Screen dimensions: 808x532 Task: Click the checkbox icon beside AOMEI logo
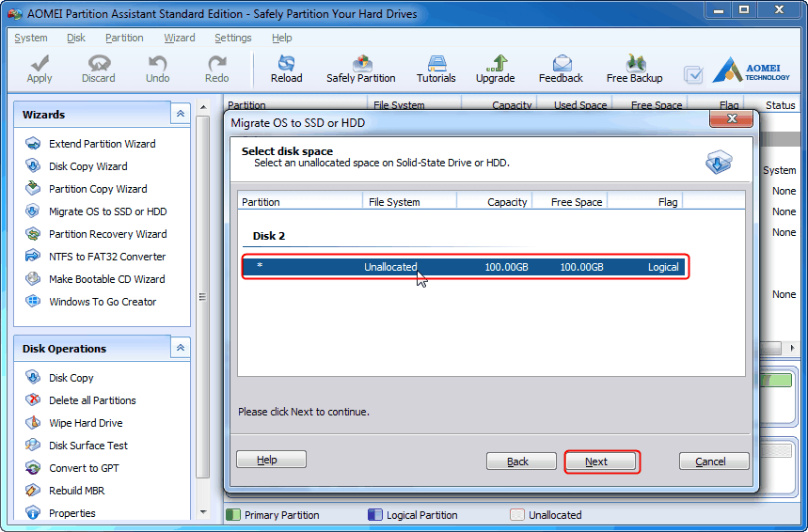pos(693,74)
